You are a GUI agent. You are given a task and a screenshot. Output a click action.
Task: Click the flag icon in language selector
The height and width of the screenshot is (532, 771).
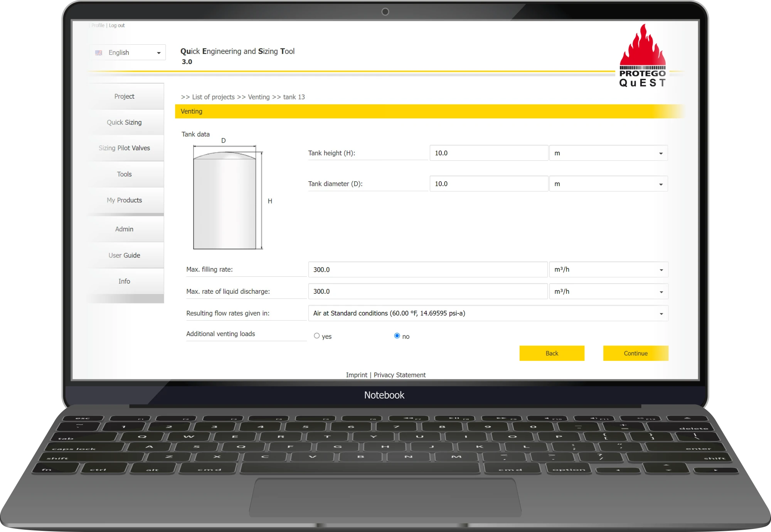(x=99, y=53)
